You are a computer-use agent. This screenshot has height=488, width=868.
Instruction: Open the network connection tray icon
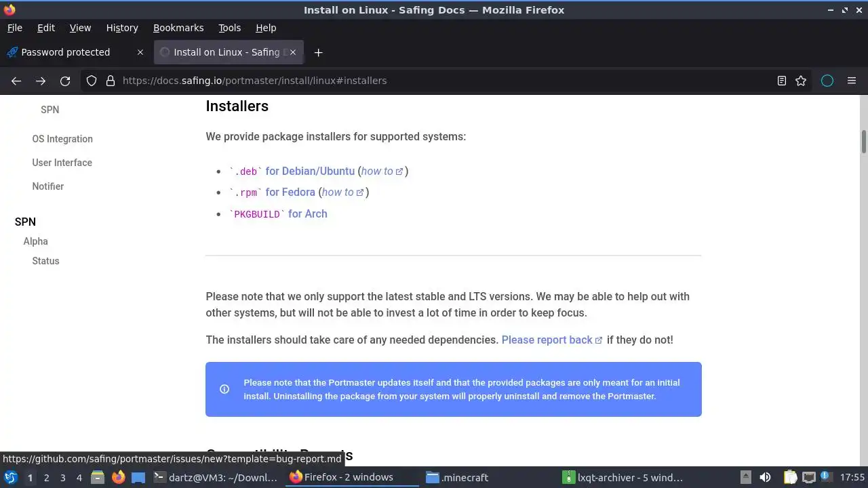808,477
